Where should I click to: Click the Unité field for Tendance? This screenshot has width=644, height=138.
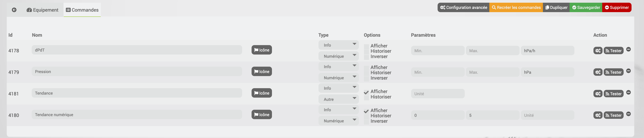coord(437,94)
